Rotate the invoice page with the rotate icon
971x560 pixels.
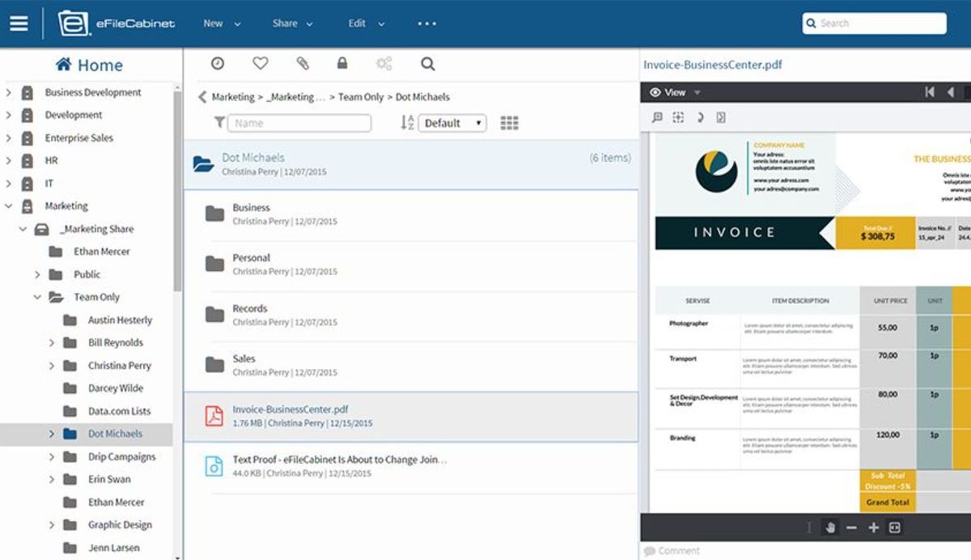tap(701, 117)
